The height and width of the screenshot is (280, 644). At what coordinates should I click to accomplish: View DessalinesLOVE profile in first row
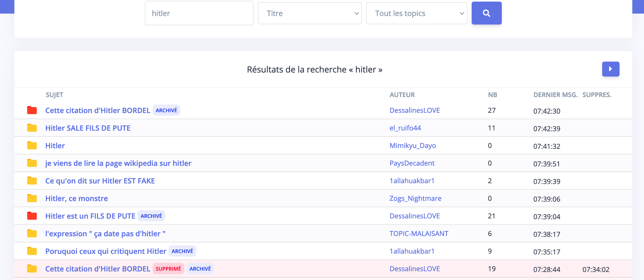(415, 110)
